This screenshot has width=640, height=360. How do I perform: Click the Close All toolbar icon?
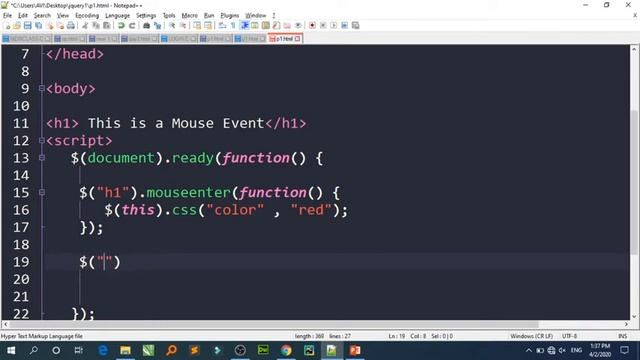[60, 25]
